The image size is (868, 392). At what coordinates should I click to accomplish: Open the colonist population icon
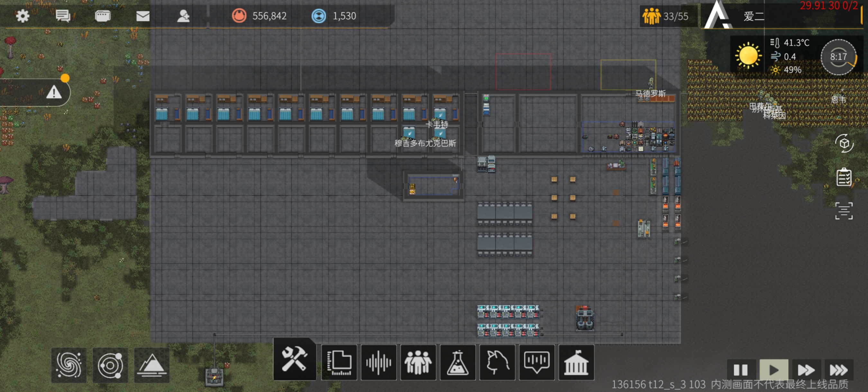(651, 16)
